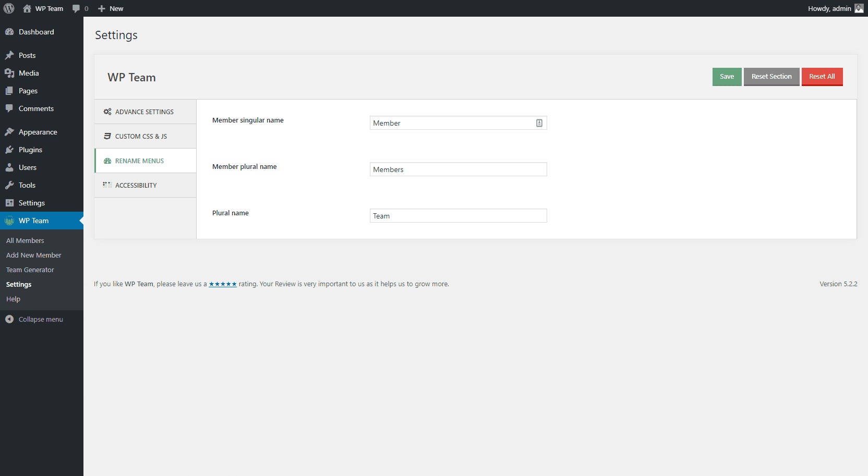Click the Plugins plug icon
This screenshot has width=868, height=476.
[x=9, y=150]
